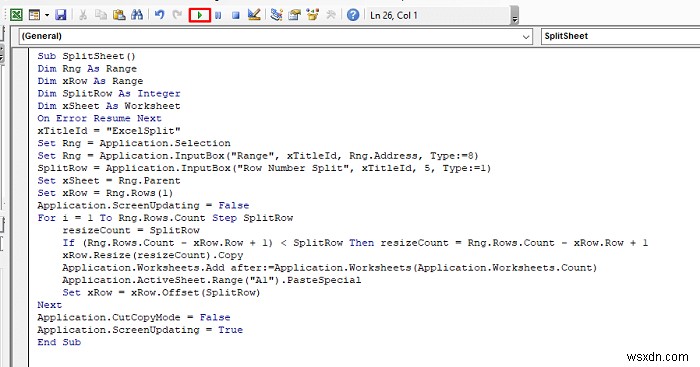Open the Project Explorer icon
700x367 pixels.
276,15
